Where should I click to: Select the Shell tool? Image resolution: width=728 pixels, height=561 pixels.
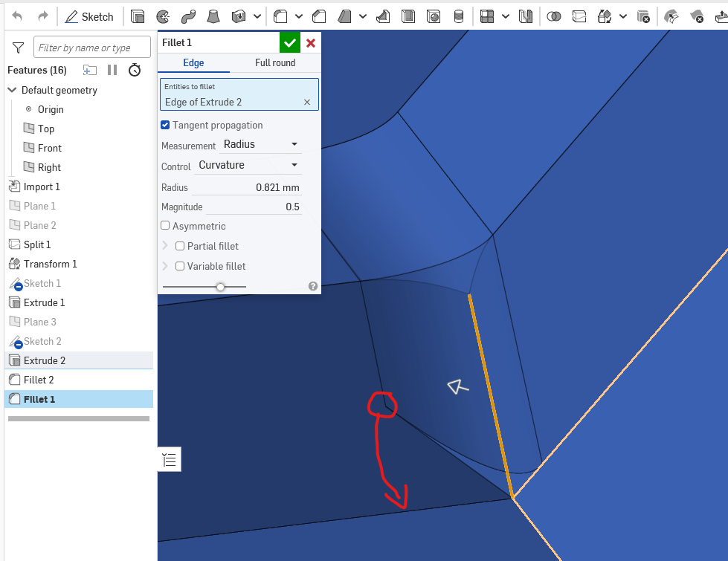408,16
